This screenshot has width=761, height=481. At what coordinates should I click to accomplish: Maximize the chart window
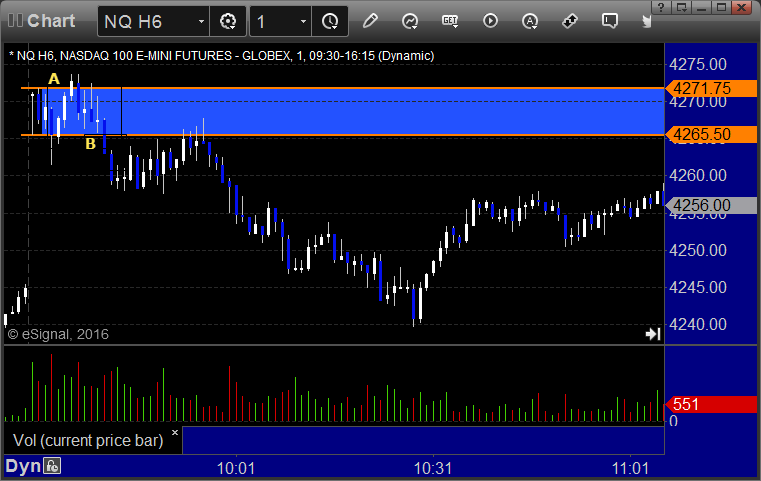coord(722,7)
